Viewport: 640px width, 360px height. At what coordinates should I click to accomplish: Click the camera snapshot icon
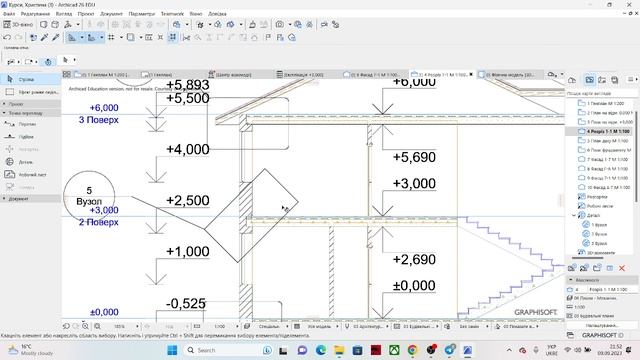280,24
